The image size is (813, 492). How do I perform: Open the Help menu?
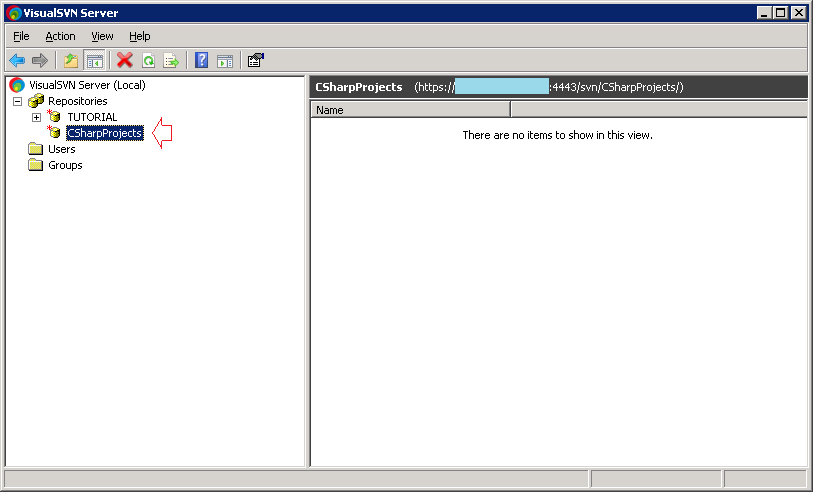point(139,36)
